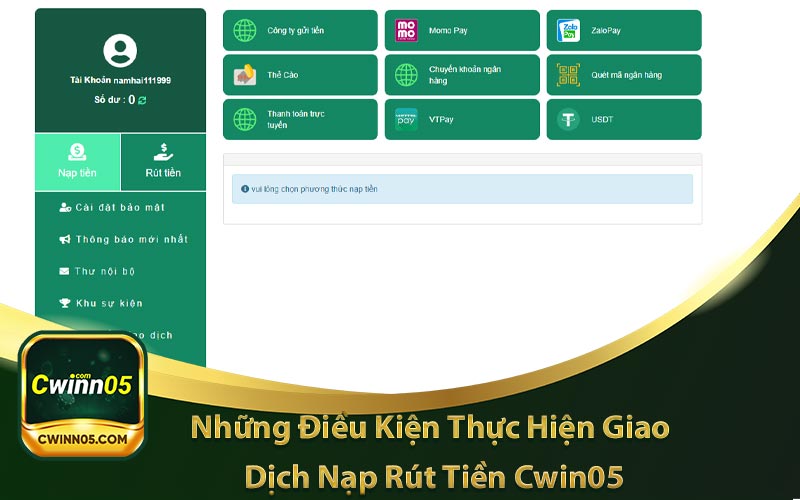This screenshot has height=500, width=800.
Task: Refresh the balance with the green reload icon
Action: click(142, 101)
